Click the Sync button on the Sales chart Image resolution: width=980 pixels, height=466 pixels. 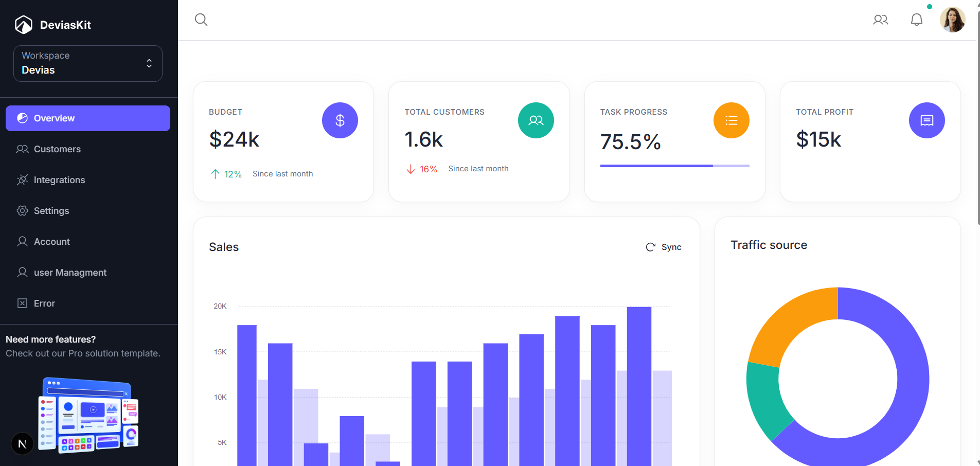click(x=664, y=247)
